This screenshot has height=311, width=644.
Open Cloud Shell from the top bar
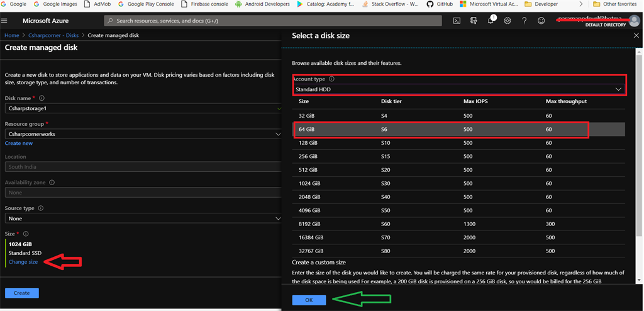click(457, 21)
